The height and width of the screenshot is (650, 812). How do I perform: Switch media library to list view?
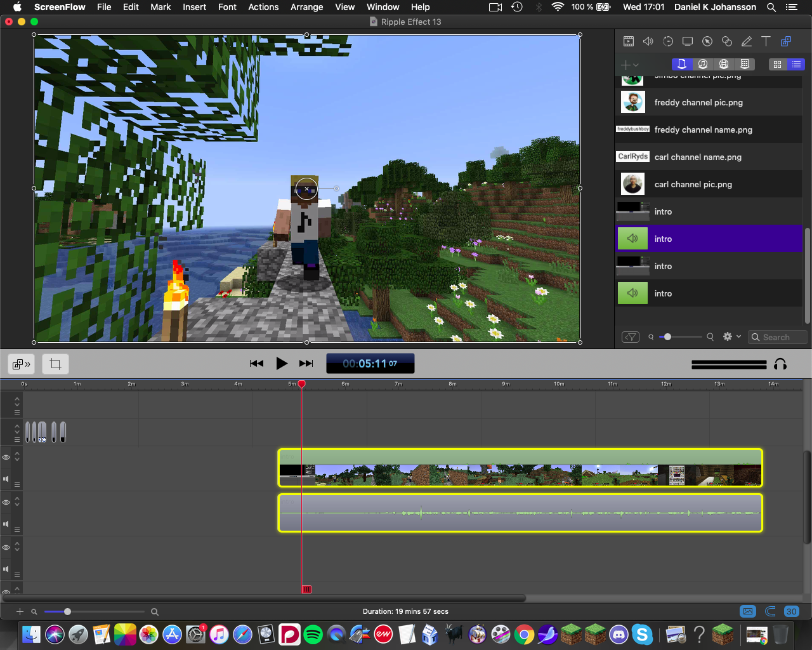pos(796,64)
